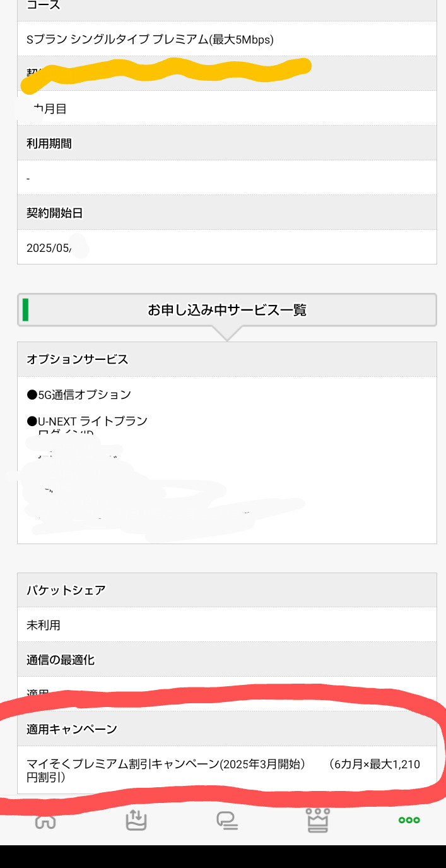Tap the green three-dots more icon

click(x=409, y=820)
